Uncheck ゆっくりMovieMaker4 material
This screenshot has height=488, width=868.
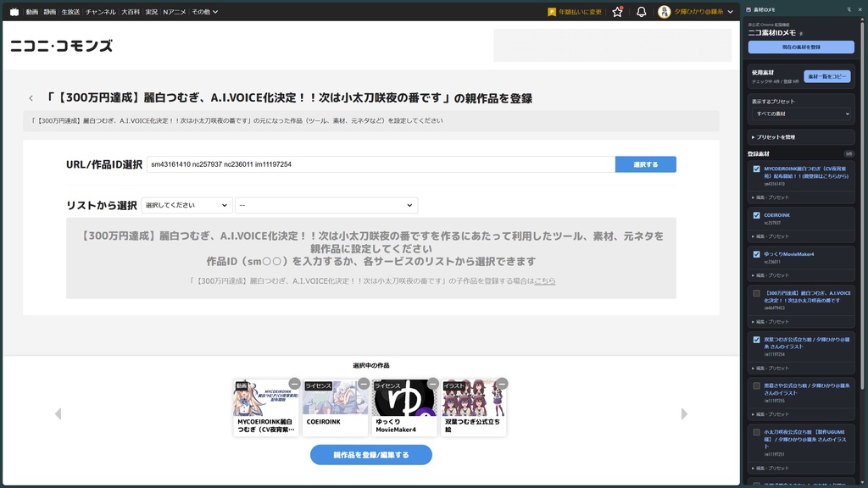point(757,254)
